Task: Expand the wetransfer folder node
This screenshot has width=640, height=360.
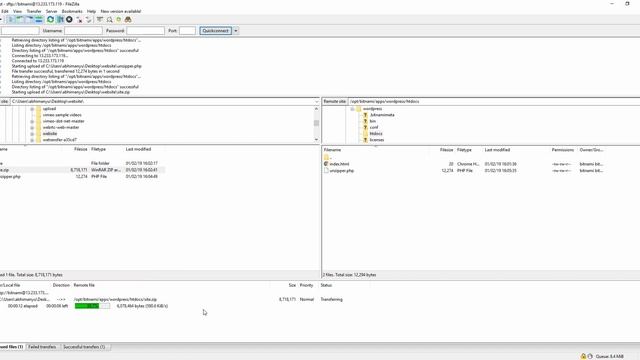Action: point(32,140)
